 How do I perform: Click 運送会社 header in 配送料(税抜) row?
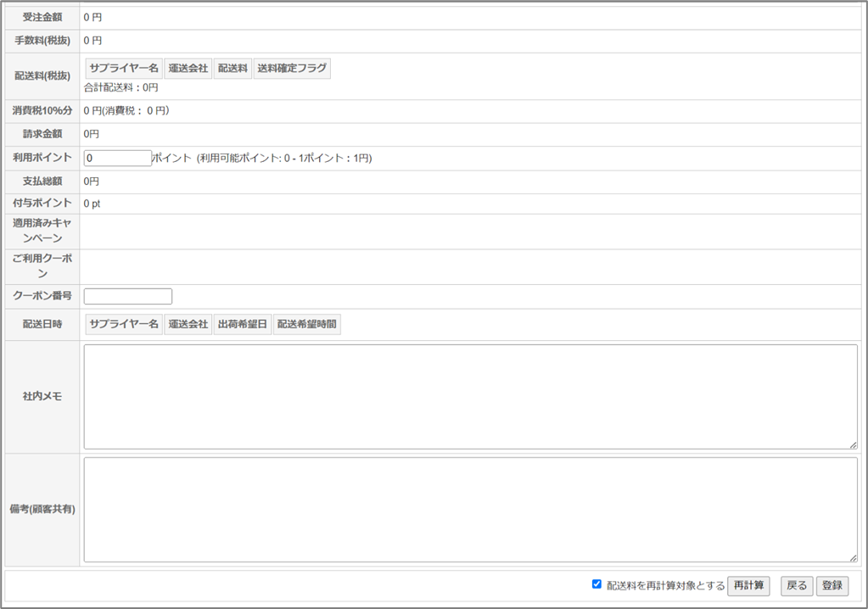188,69
